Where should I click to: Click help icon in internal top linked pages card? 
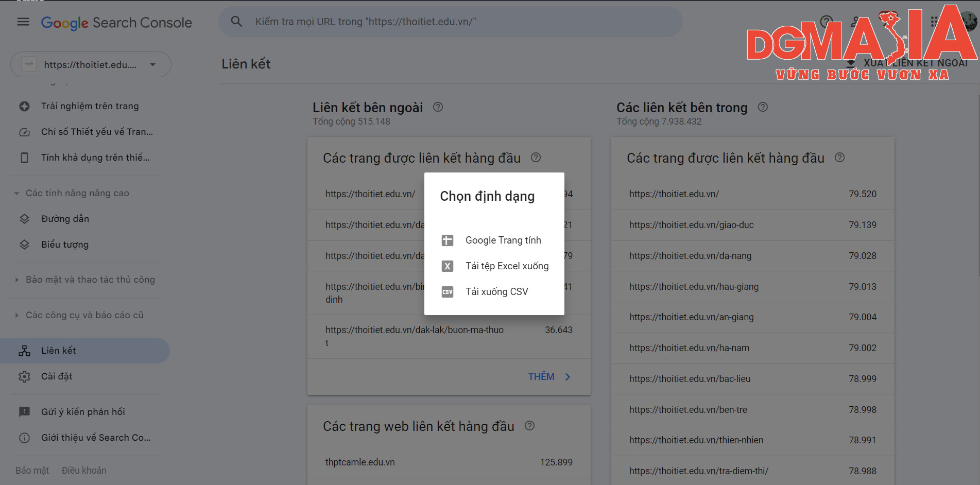tap(839, 158)
